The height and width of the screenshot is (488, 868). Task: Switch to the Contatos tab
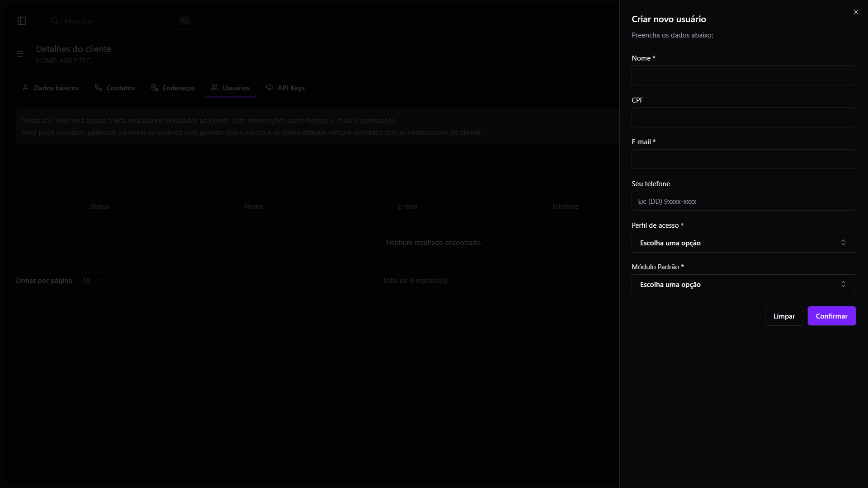click(115, 88)
